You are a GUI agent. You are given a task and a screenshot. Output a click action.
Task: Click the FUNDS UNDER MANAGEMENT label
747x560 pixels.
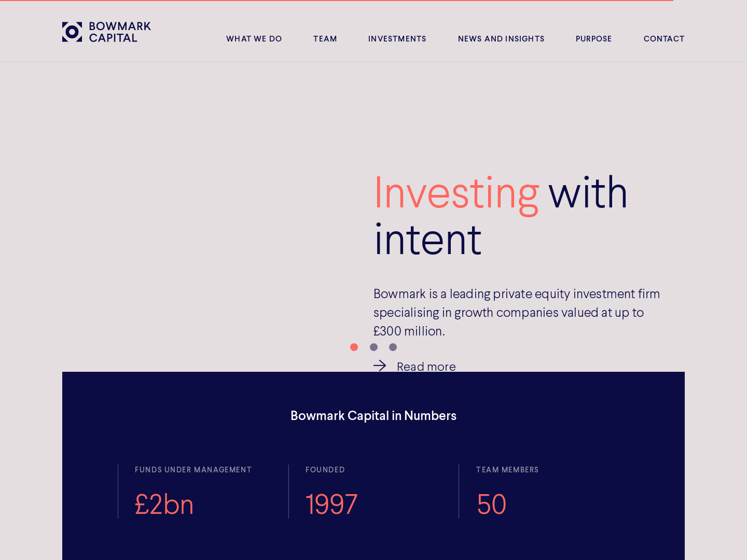point(193,470)
